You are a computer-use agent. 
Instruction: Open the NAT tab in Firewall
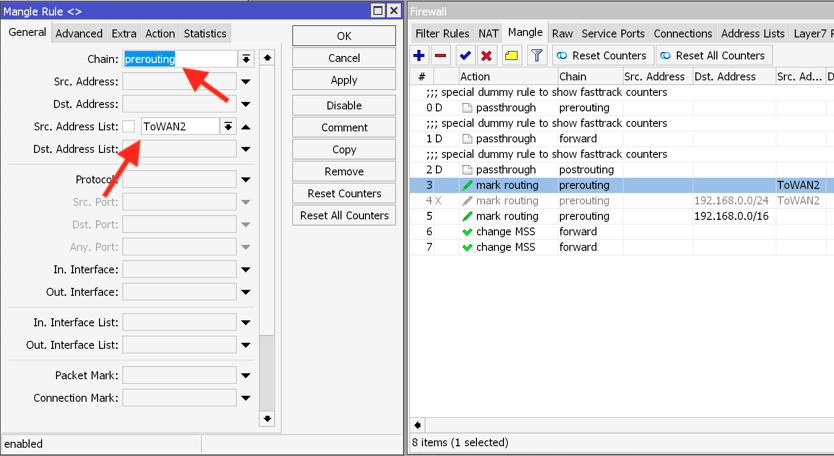(x=488, y=33)
